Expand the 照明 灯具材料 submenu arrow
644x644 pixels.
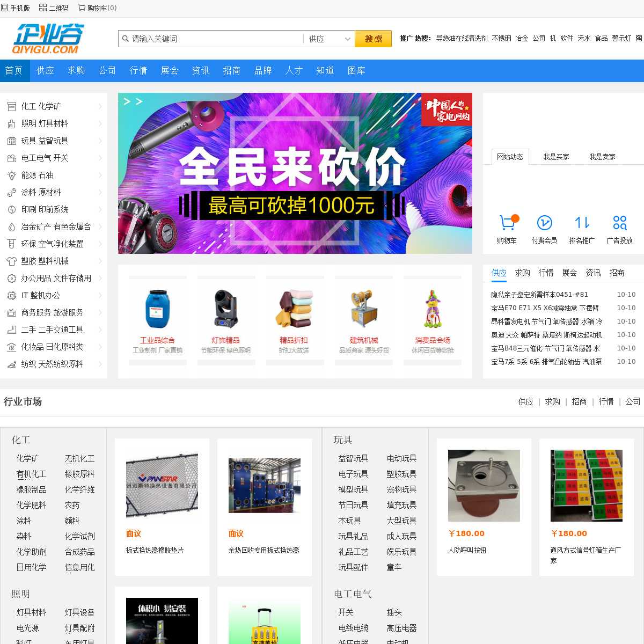click(x=100, y=123)
